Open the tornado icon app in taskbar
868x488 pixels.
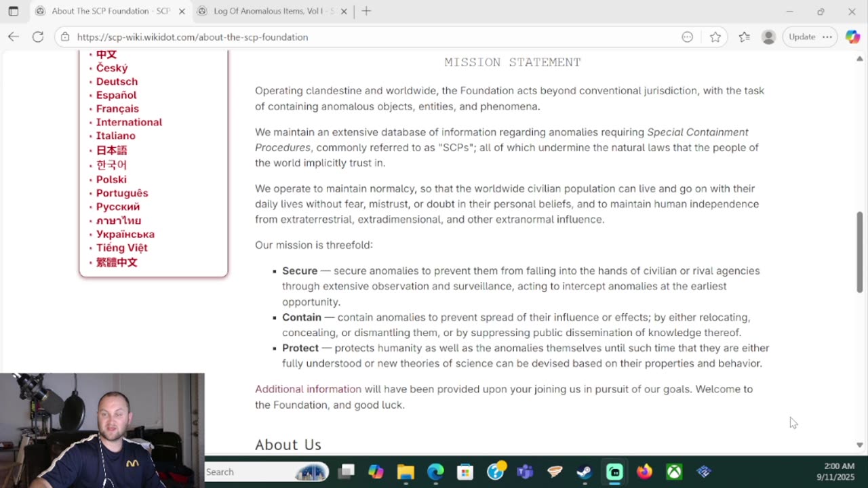tap(555, 472)
